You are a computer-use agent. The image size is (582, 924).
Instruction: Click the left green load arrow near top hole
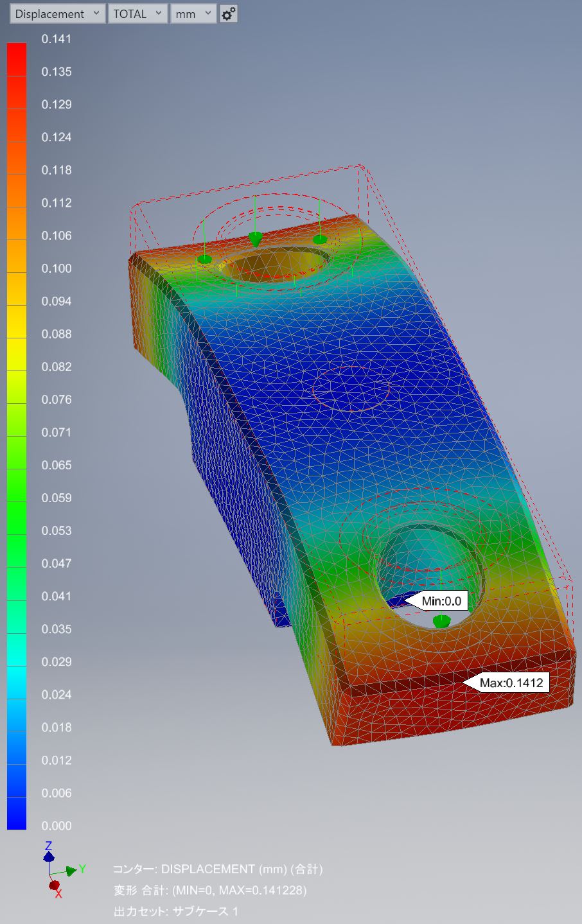(204, 259)
